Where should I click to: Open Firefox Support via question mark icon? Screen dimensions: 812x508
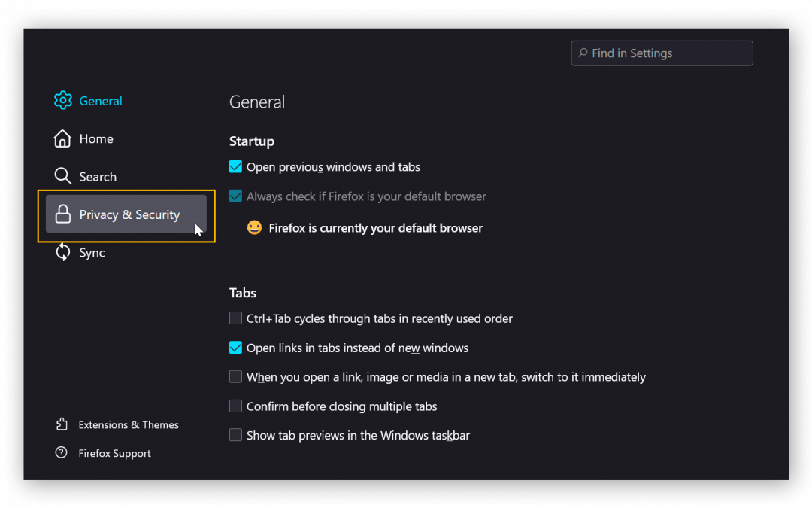click(x=63, y=452)
